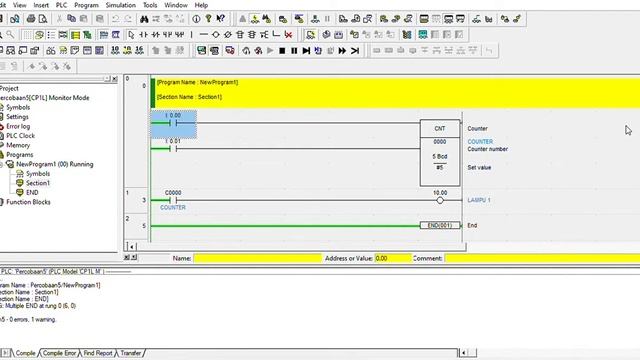Viewport: 640px width, 360px height.
Task: Click the red X delete line tool
Action: tap(289, 35)
